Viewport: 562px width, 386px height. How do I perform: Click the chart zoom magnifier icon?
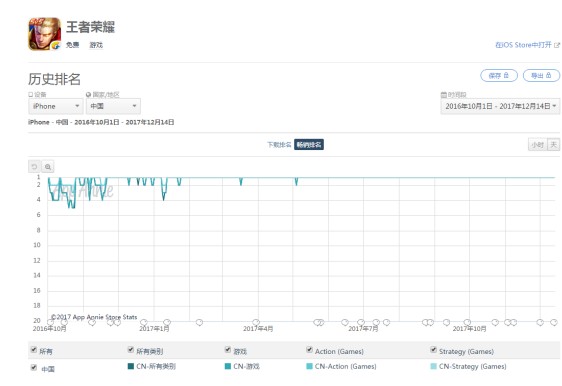(48, 167)
